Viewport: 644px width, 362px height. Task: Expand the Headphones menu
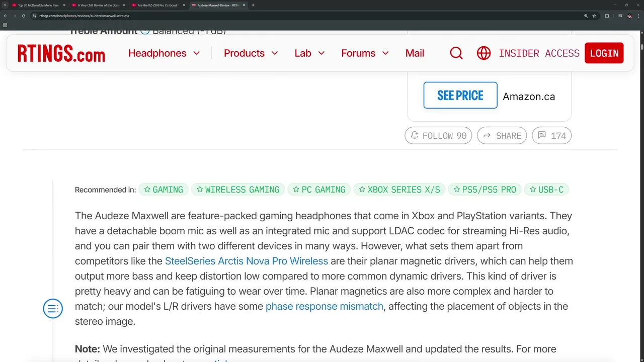point(164,53)
